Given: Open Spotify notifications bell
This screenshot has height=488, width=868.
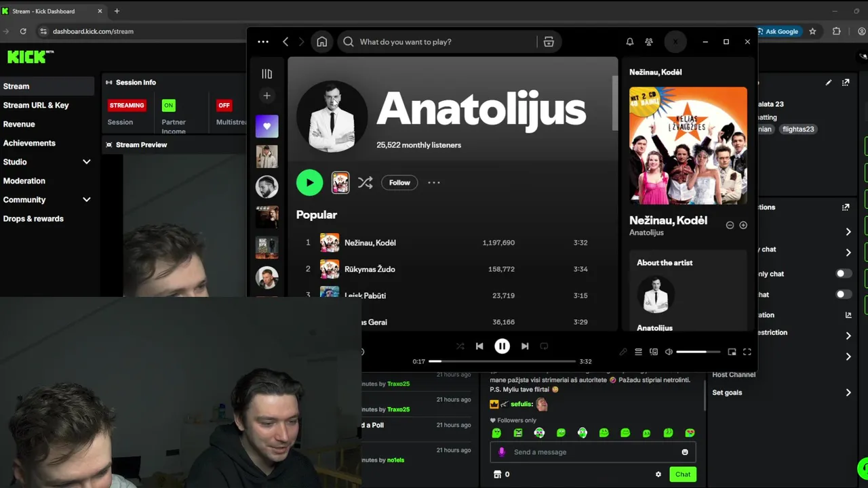Looking at the screenshot, I should pos(630,42).
